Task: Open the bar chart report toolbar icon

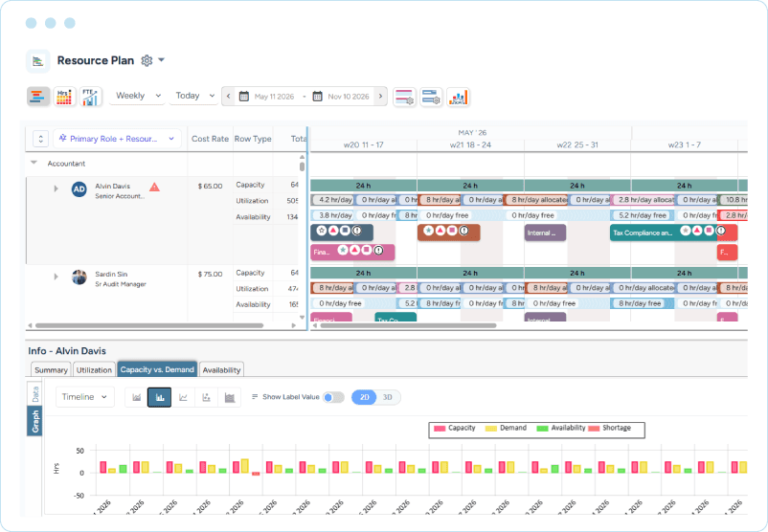Action: (458, 97)
